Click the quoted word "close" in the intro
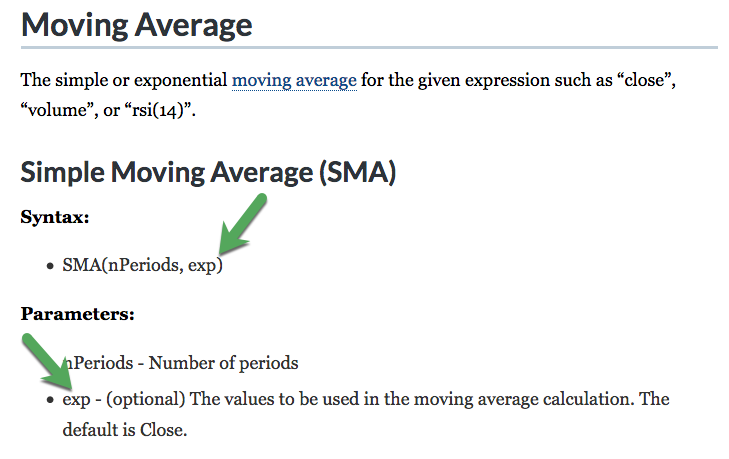The width and height of the screenshot is (729, 459). pos(645,79)
